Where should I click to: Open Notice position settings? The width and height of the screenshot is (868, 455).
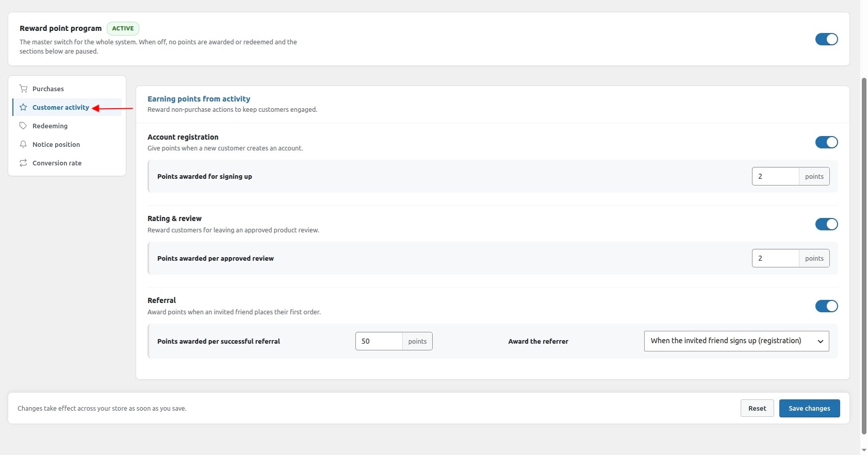tap(67, 144)
